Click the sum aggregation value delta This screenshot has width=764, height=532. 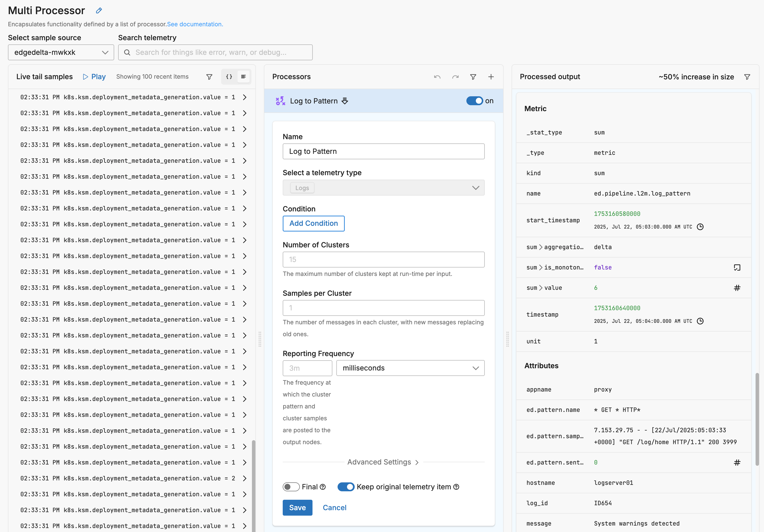[603, 247]
